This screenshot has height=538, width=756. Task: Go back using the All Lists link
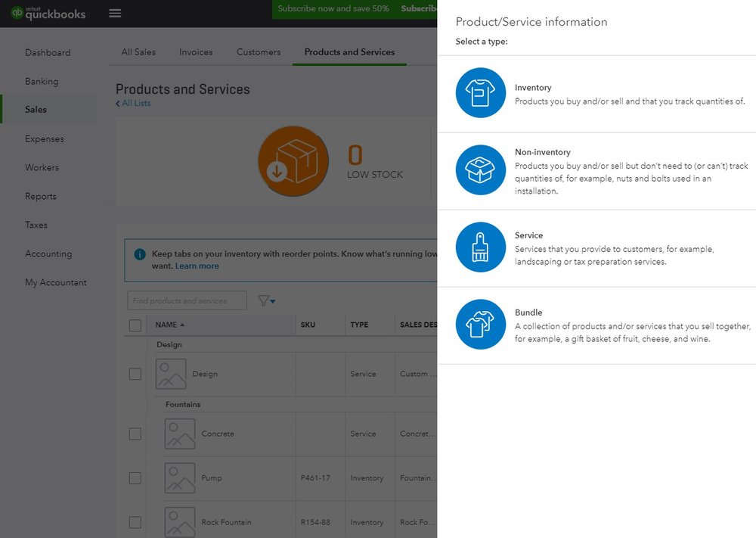pos(133,102)
